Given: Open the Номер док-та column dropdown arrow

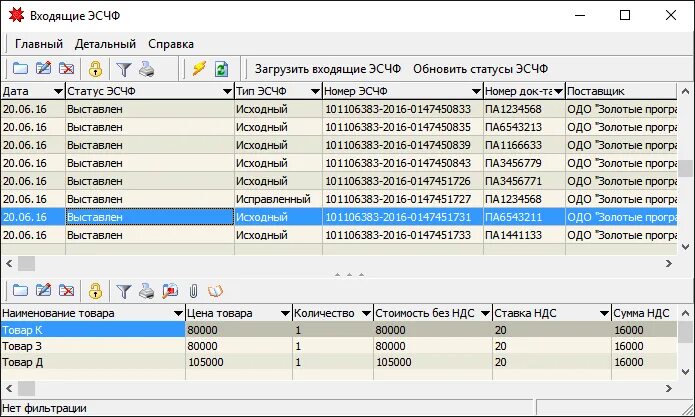Looking at the screenshot, I should (x=558, y=91).
